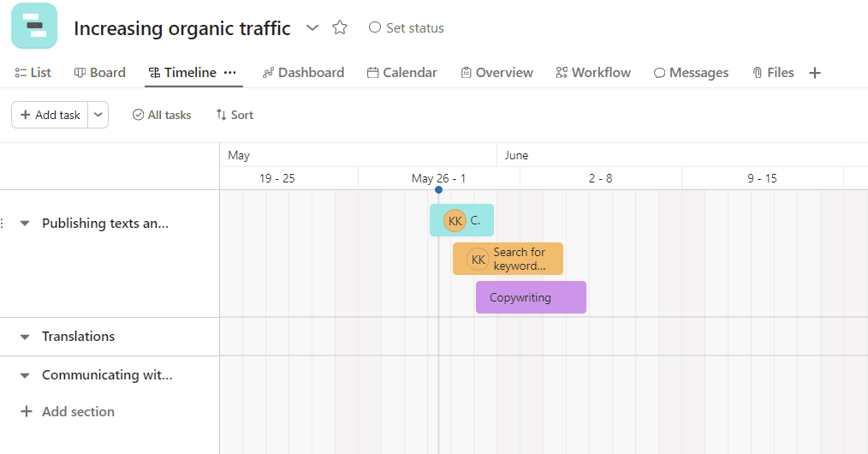Screen dimensions: 868x454
Task: Collapse the Communicating with section
Action: click(x=25, y=375)
